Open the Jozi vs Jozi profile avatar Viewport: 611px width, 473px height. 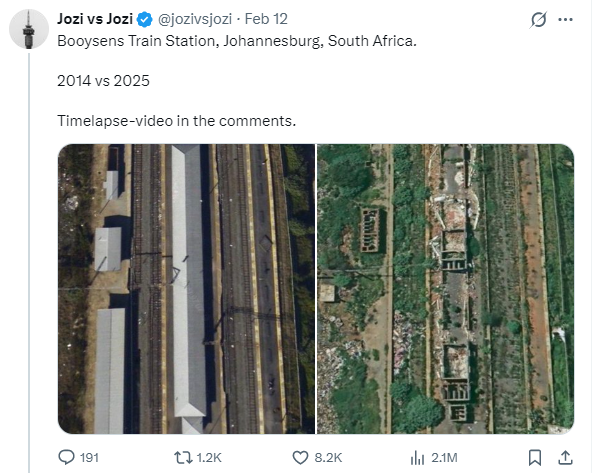tap(29, 28)
